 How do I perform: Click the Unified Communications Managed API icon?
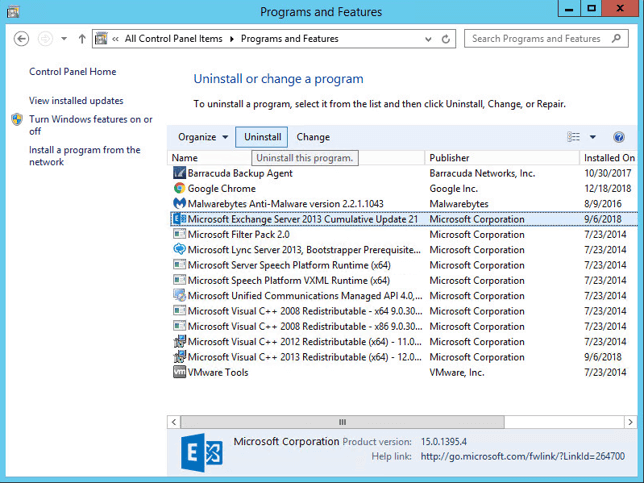point(179,295)
